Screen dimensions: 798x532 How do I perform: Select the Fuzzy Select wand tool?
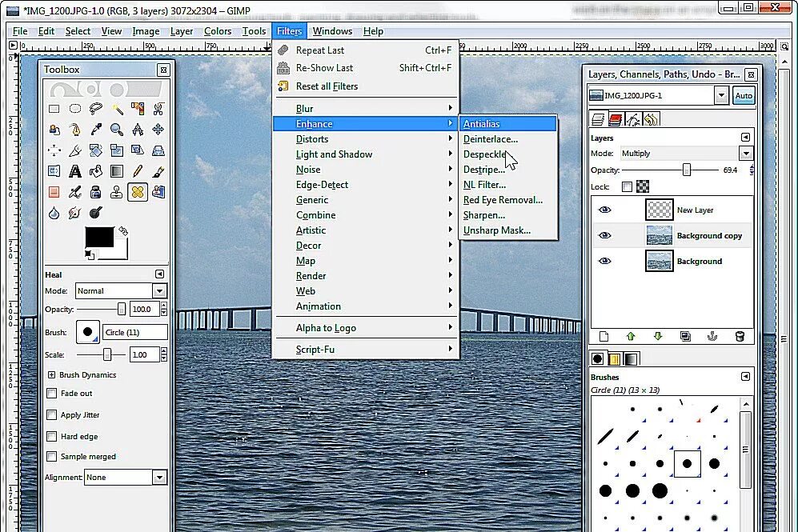click(117, 109)
